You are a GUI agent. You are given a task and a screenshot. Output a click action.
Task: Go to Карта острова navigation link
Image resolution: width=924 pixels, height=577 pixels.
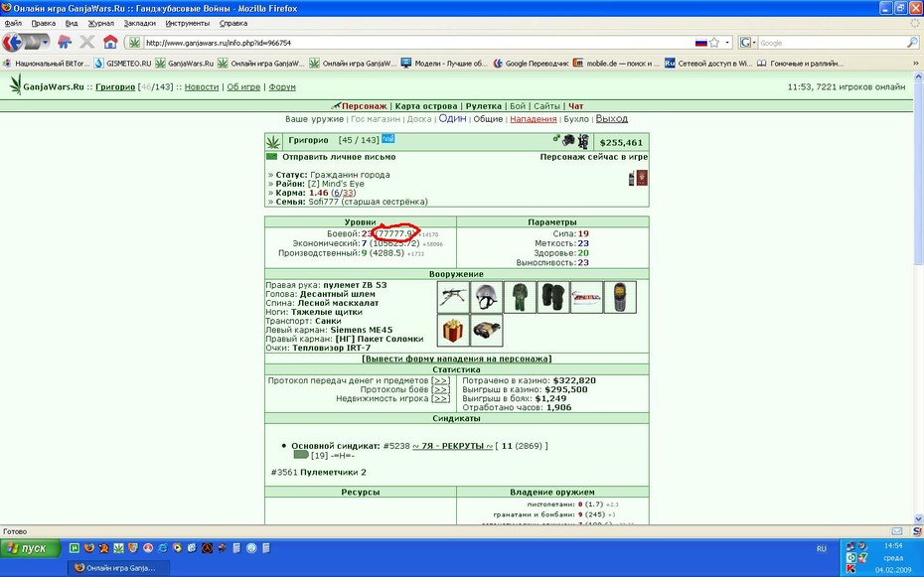426,106
